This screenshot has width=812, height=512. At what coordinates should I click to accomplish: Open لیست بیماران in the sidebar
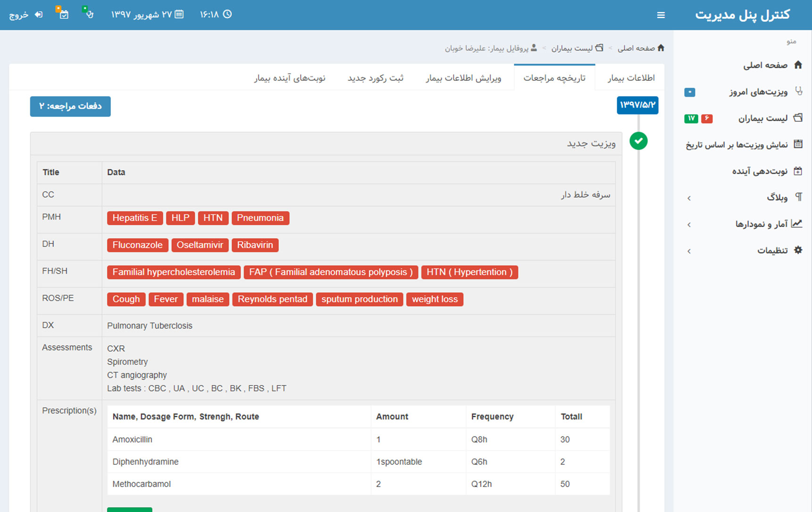tap(762, 118)
